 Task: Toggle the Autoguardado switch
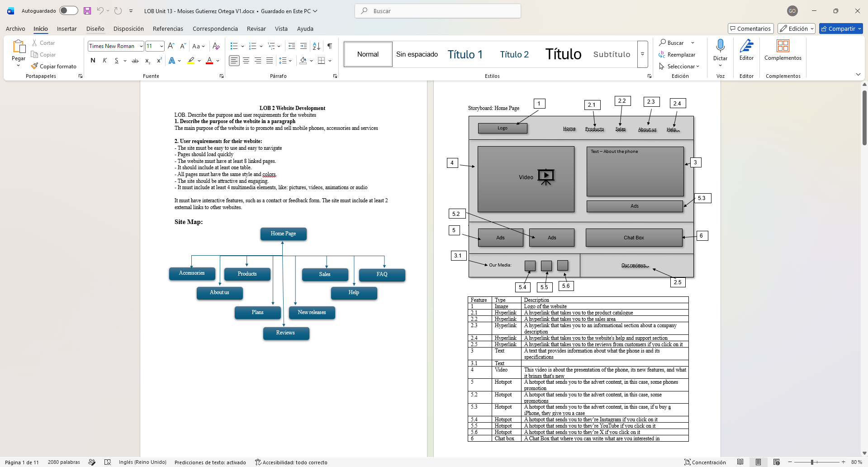point(69,10)
